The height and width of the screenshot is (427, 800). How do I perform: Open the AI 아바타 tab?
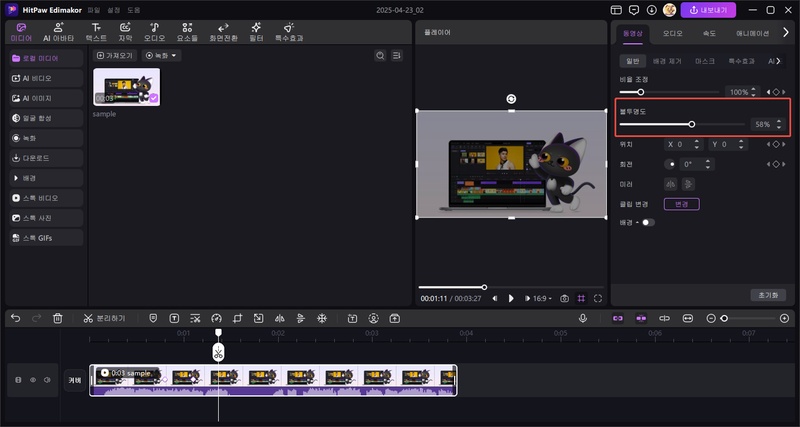click(x=59, y=32)
